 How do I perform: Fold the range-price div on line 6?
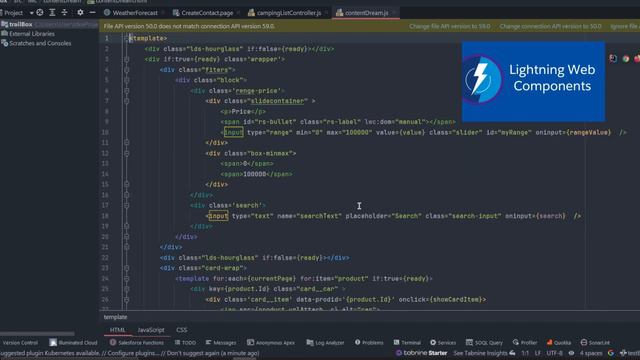click(x=127, y=91)
